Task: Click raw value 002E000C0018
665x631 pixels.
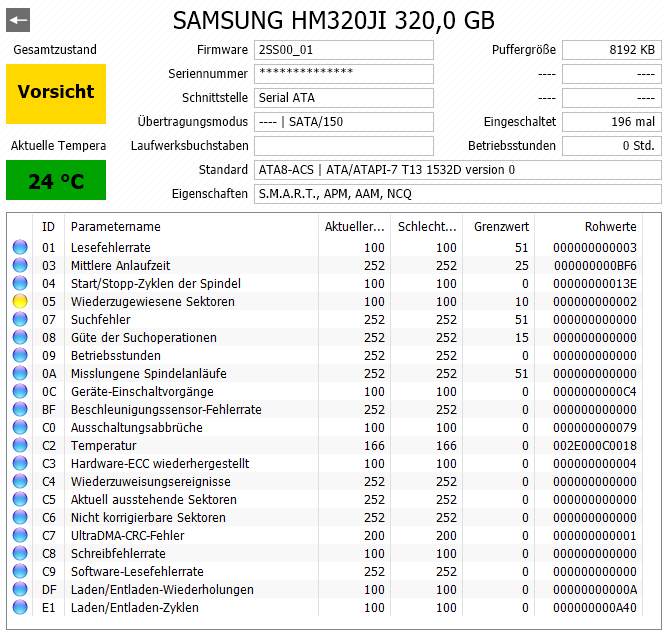Action: click(x=595, y=446)
